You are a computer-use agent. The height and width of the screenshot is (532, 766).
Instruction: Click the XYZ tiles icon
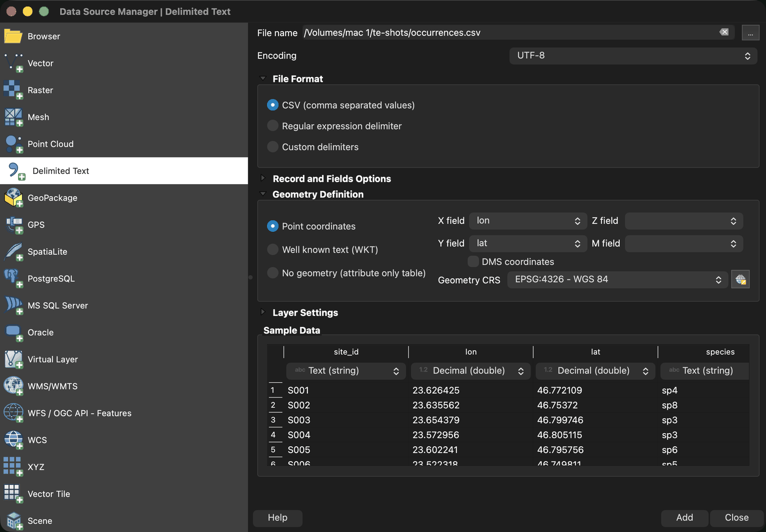[x=13, y=466]
